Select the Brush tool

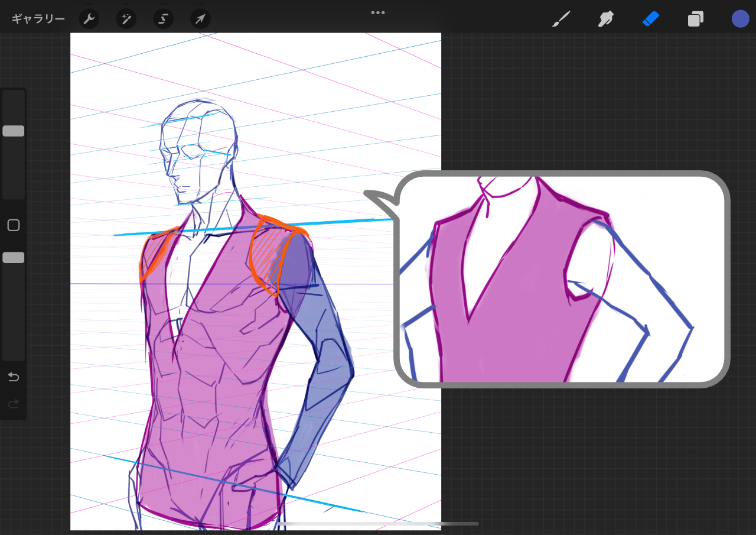tap(561, 19)
